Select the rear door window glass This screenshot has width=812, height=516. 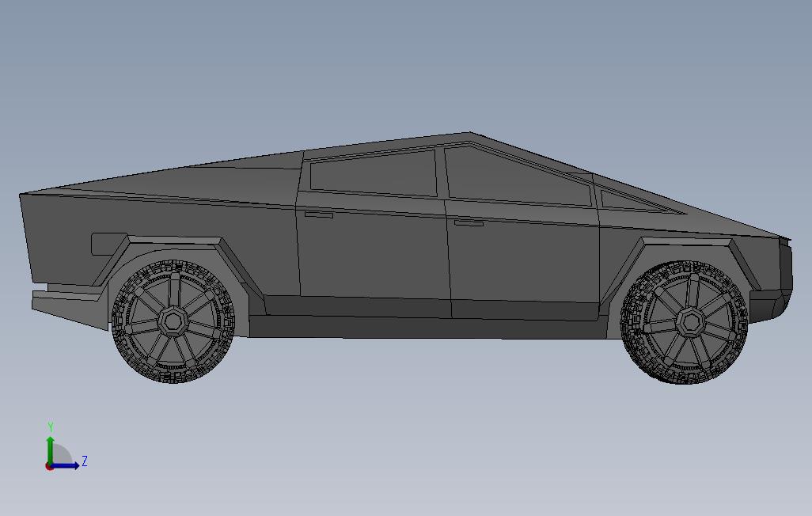[374, 173]
